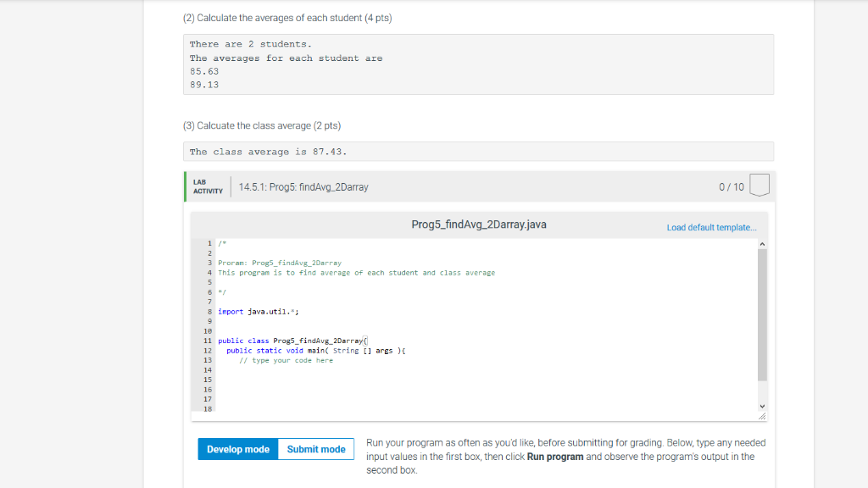Click the code editor scroll down arrow
The height and width of the screenshot is (488, 868).
pyautogui.click(x=762, y=406)
